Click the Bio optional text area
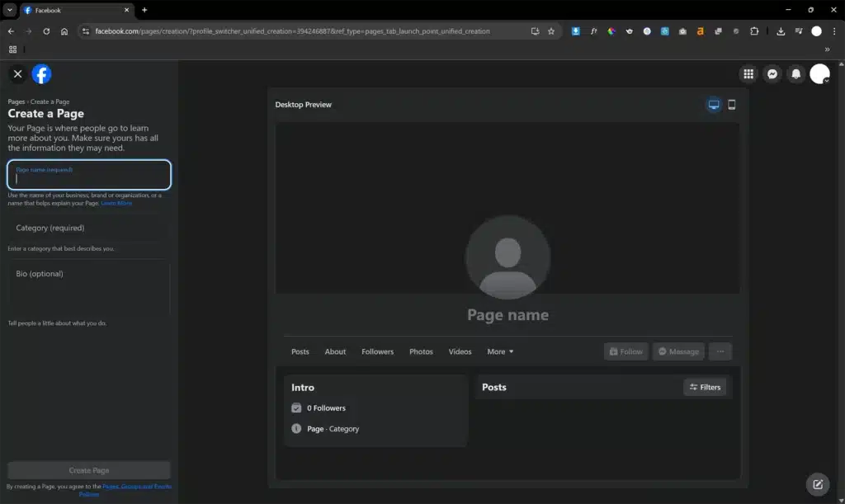 click(89, 289)
